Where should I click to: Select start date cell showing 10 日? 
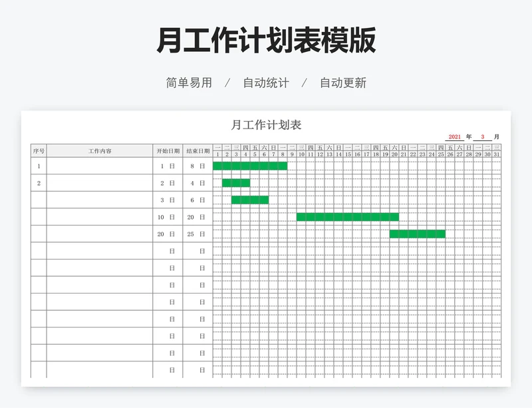coord(168,217)
